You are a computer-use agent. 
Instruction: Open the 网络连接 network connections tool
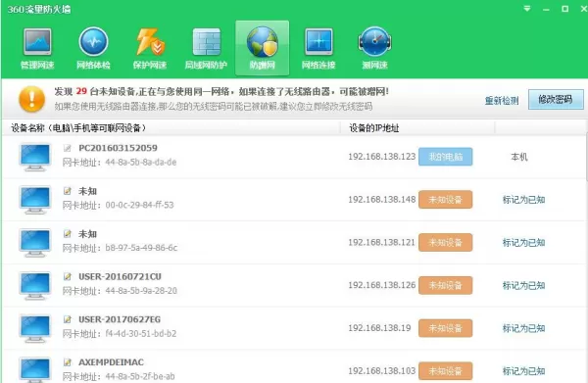point(318,49)
